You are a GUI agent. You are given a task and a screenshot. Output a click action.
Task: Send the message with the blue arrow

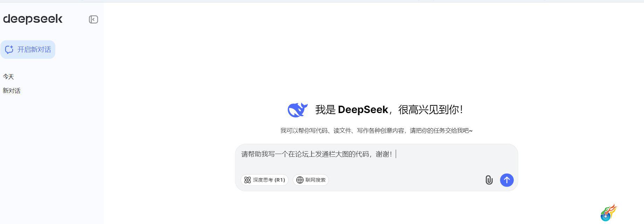506,180
